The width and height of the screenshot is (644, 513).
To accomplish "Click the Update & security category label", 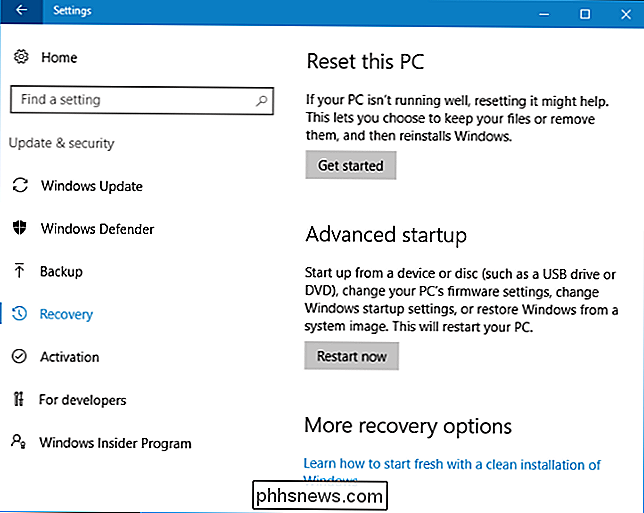I will pos(62,143).
